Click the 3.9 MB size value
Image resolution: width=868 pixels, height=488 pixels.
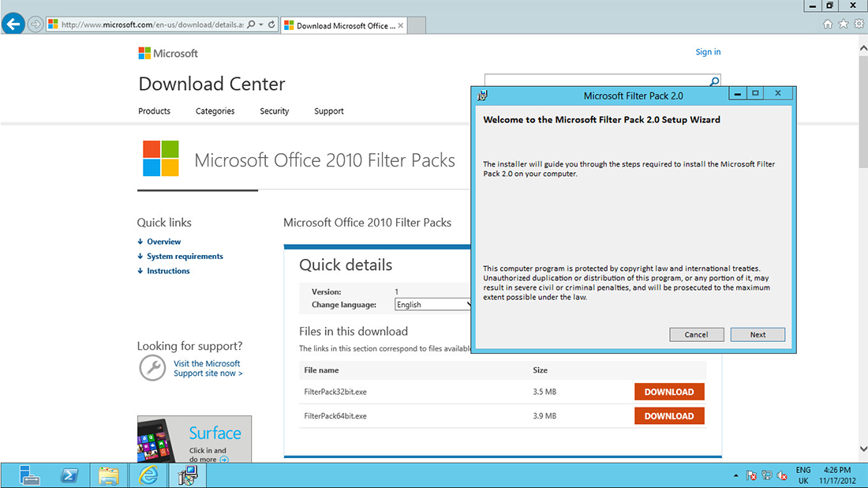(544, 416)
